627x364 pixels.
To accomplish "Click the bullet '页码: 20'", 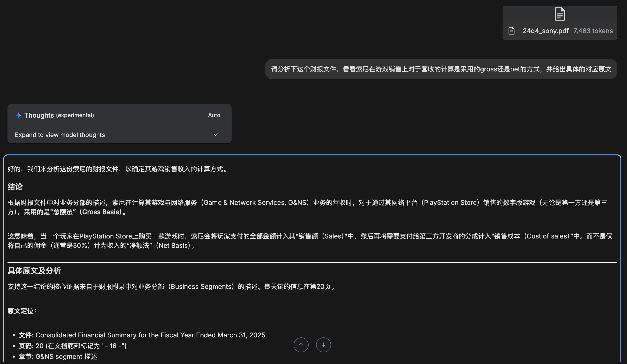I will coord(73,346).
